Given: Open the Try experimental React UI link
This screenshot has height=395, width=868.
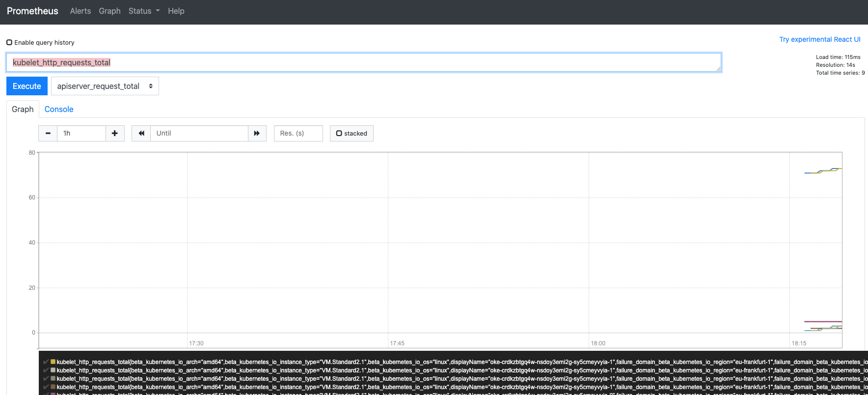Looking at the screenshot, I should click(x=820, y=39).
